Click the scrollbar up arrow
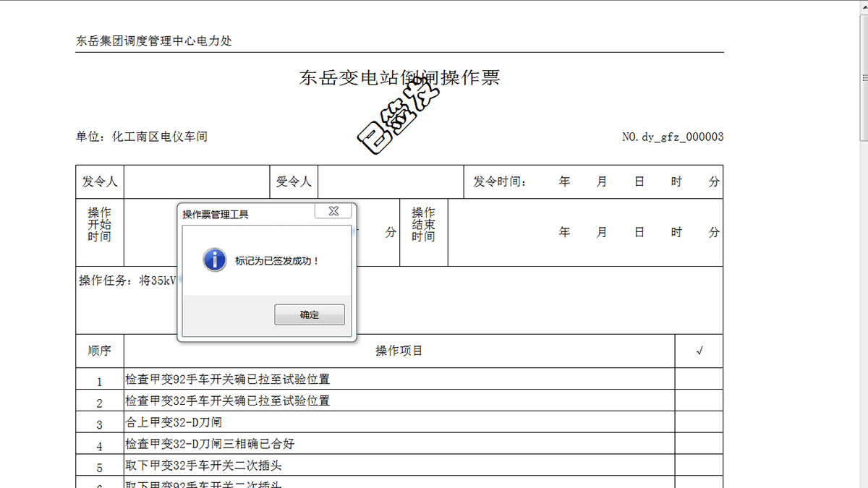The width and height of the screenshot is (868, 488). click(864, 6)
